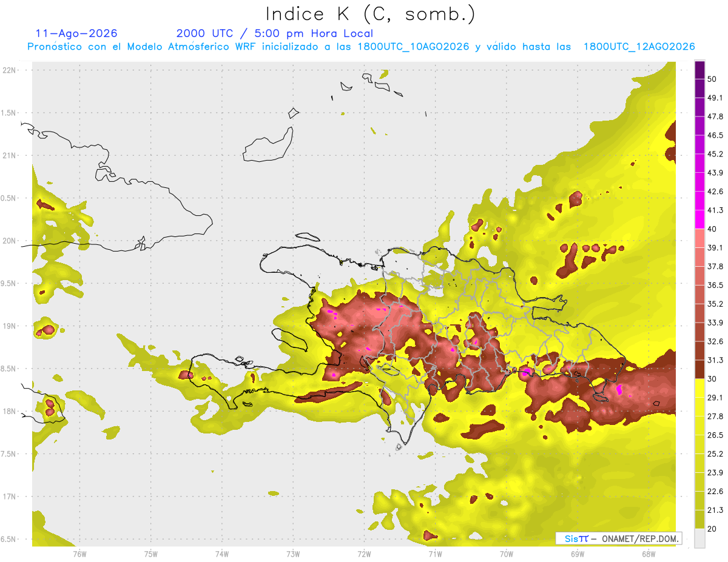728x562 pixels.
Task: Click the colorbar label "40"
Action: coord(712,229)
